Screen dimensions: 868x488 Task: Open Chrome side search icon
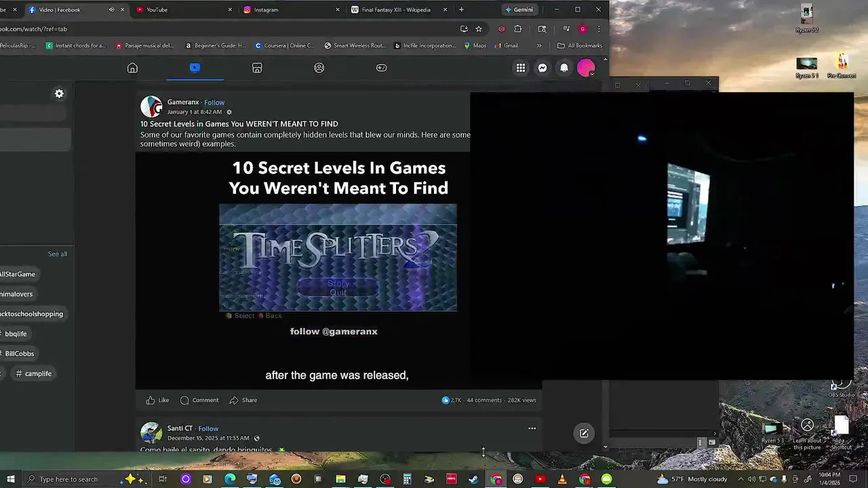pos(542,29)
